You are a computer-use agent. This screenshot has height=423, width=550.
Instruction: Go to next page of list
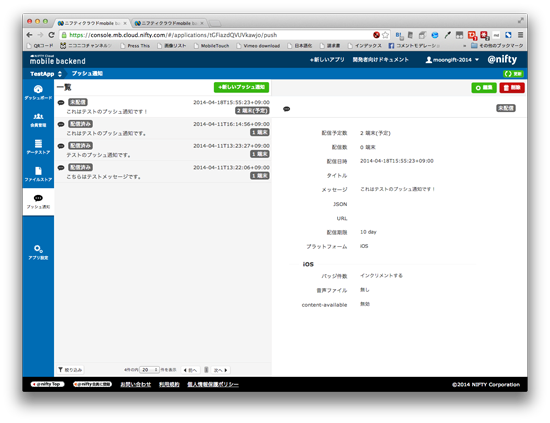click(221, 370)
